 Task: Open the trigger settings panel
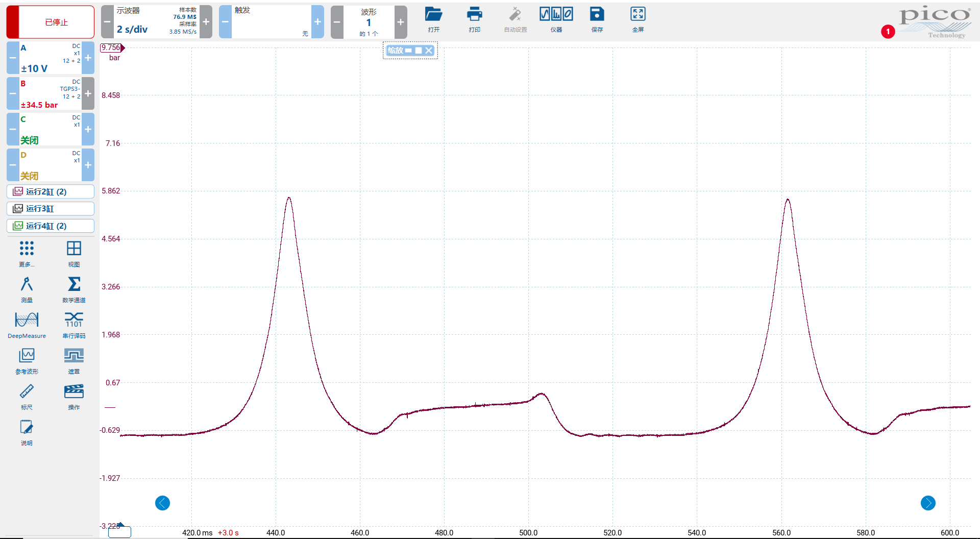pos(271,22)
